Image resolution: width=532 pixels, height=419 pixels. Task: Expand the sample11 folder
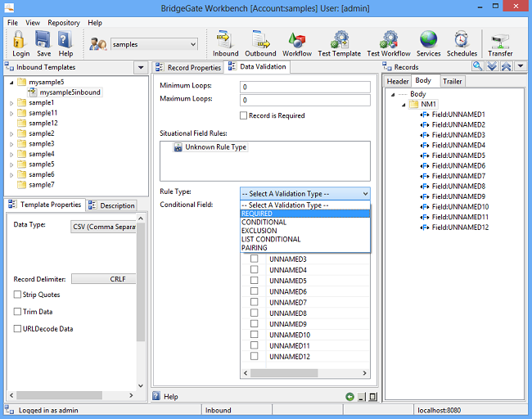[11, 113]
